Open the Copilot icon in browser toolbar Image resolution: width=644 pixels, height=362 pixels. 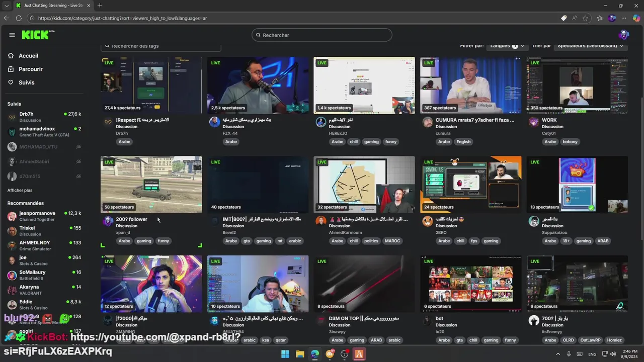click(x=636, y=18)
